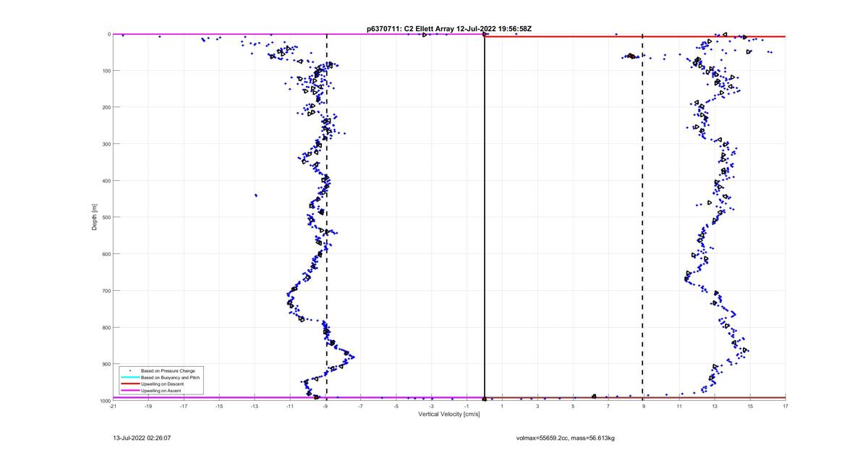Select x-axis tick label '-21'
The height and width of the screenshot is (450, 868).
113,406
